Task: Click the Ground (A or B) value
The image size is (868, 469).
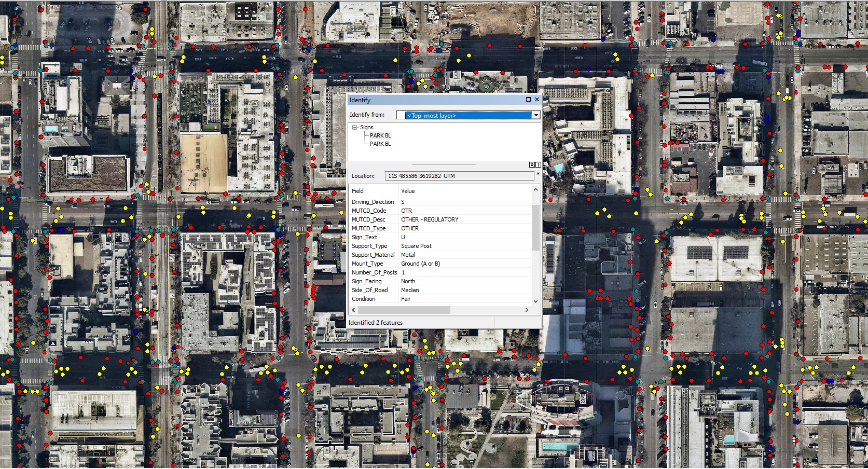Action: point(420,264)
